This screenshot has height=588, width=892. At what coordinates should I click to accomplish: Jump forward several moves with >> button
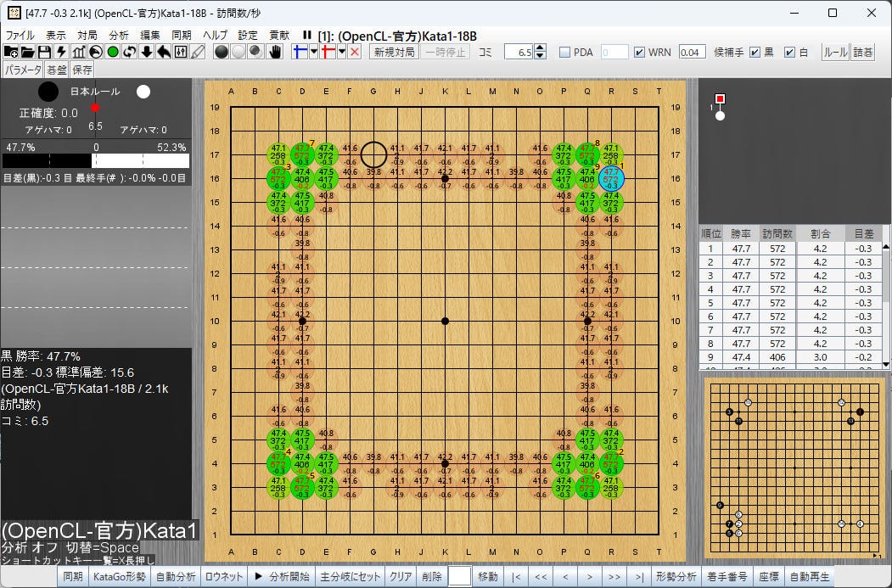pyautogui.click(x=614, y=577)
